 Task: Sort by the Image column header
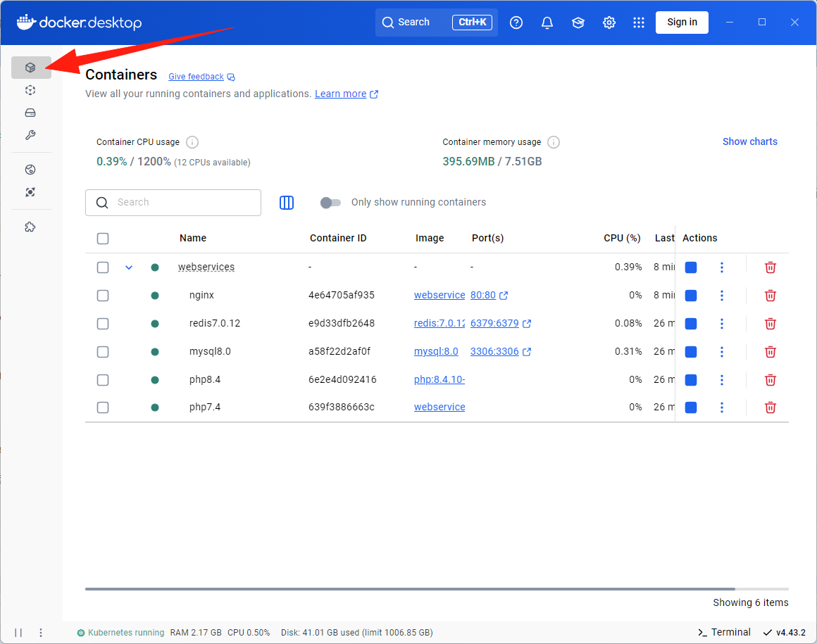[430, 238]
